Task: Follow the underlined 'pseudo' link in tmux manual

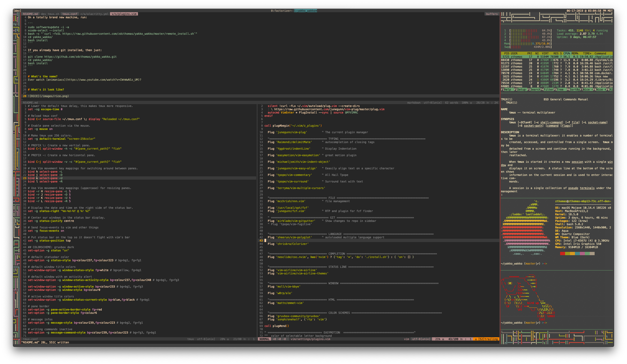Action: click(573, 188)
